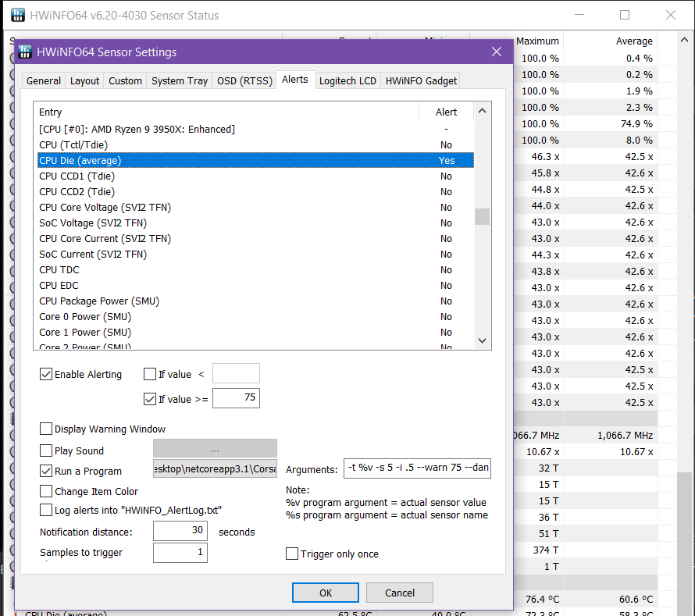Select Core 0 Power (SMU) entry
The width and height of the screenshot is (695, 616).
click(256, 316)
